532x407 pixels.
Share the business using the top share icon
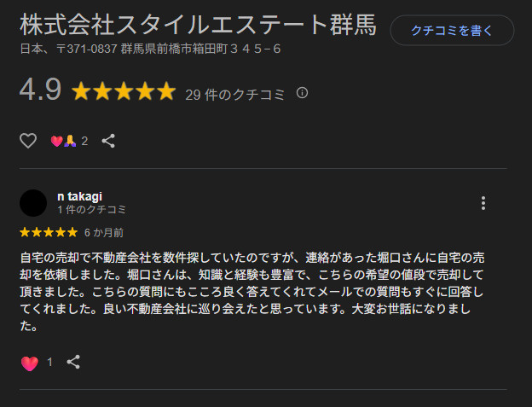pyautogui.click(x=108, y=141)
